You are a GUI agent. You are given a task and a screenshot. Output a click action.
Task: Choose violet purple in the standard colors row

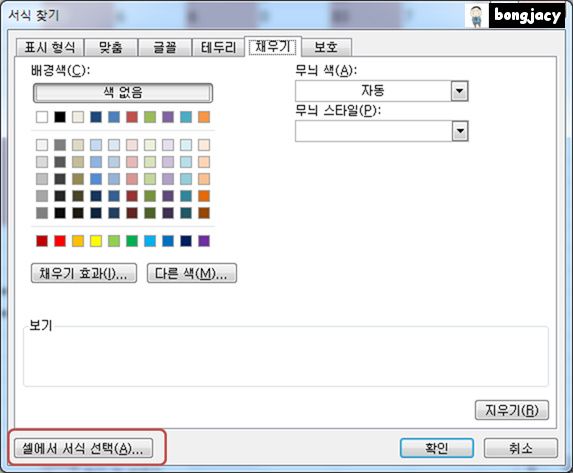click(x=204, y=241)
